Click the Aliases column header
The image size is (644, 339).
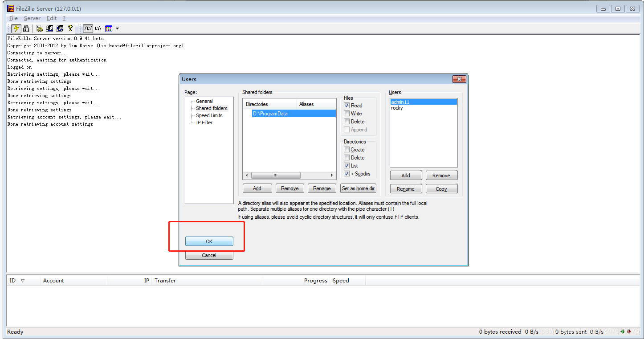click(316, 104)
